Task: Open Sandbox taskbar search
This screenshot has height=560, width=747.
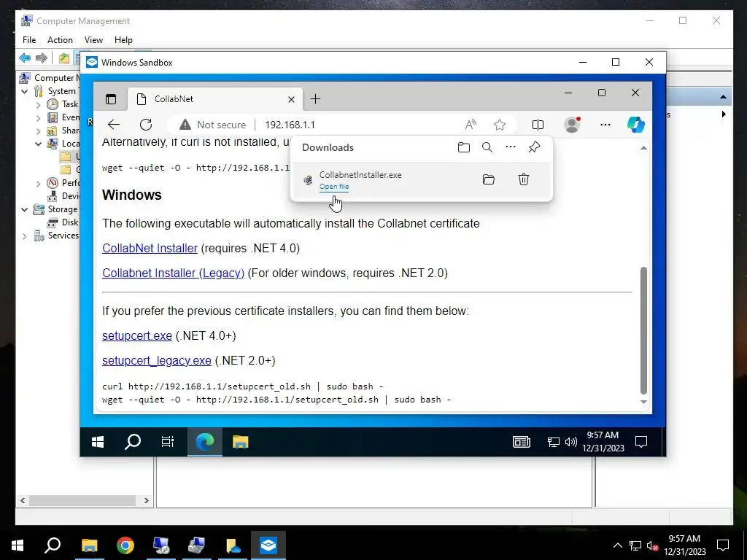Action: tap(133, 442)
